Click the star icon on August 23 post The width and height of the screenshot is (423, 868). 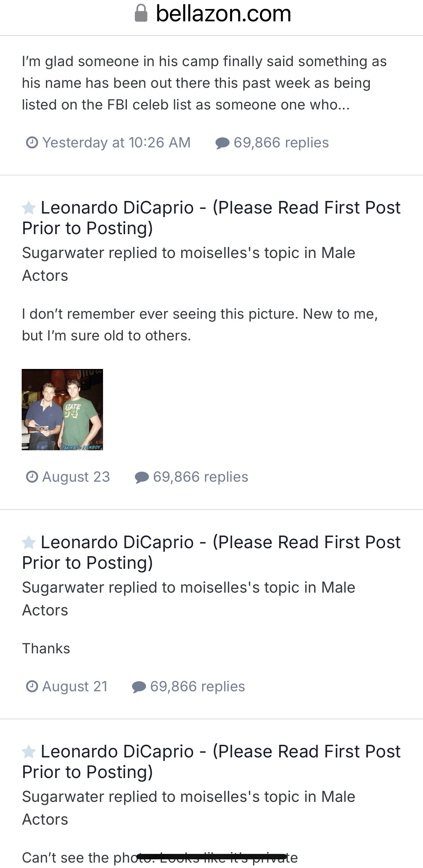click(29, 208)
